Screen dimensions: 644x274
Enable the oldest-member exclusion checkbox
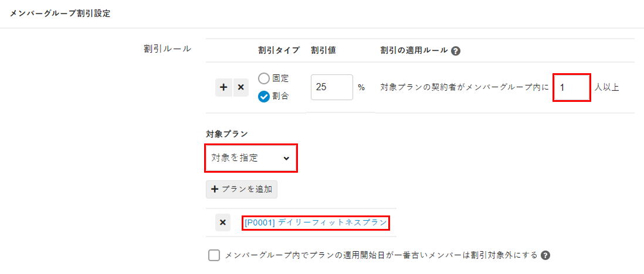[214, 255]
